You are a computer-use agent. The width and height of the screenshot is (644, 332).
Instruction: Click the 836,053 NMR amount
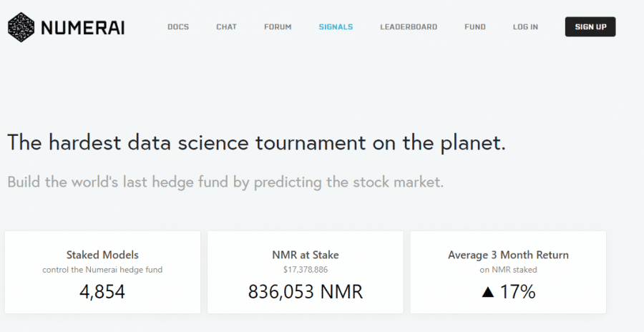[x=306, y=292]
